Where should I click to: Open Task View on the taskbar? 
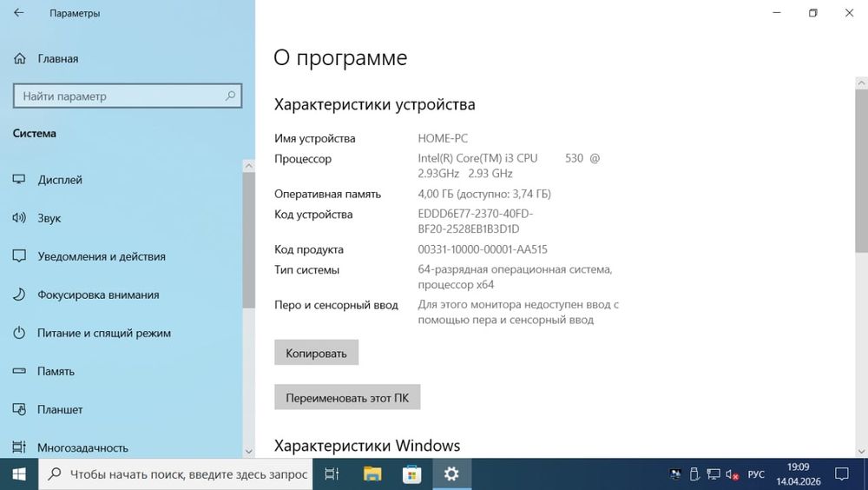click(332, 473)
